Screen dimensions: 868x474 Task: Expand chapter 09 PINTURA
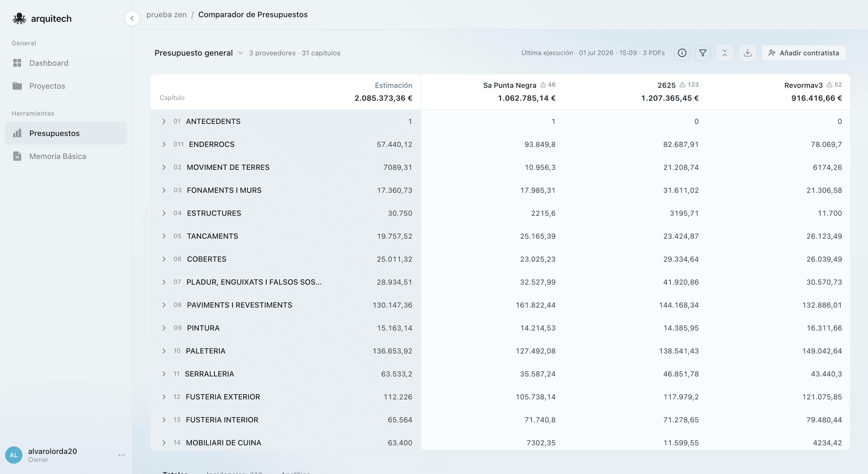164,328
